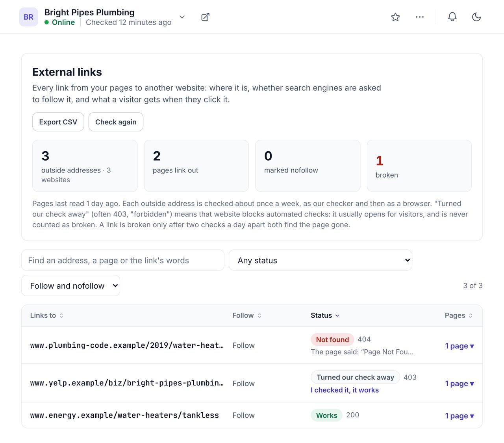Screen dimensions: 504x443
Task: Switch to dark mode via the moon icon
Action: click(x=476, y=17)
